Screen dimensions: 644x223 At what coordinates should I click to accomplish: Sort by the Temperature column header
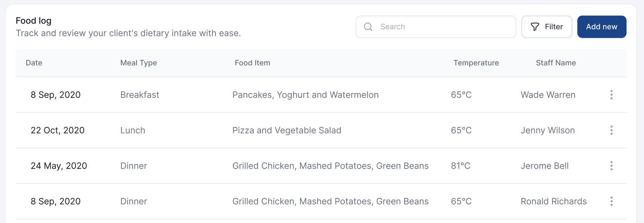point(476,63)
